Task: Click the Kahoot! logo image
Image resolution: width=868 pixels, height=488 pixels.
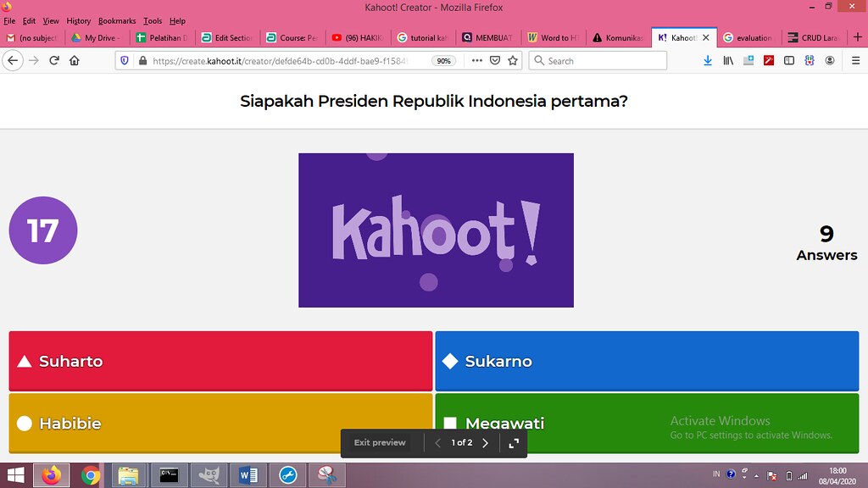Action: tap(437, 230)
